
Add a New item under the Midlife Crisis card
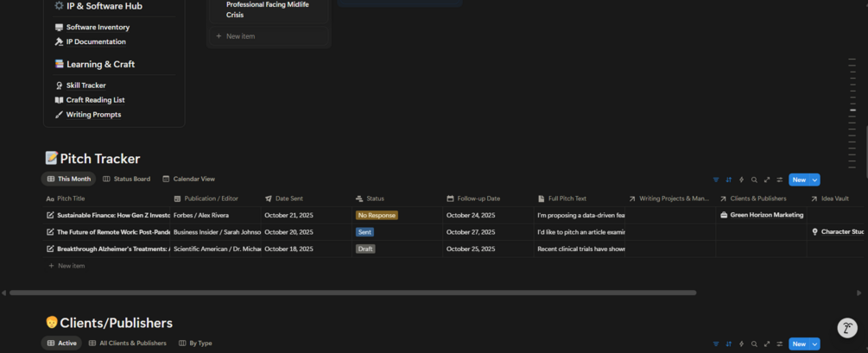269,36
